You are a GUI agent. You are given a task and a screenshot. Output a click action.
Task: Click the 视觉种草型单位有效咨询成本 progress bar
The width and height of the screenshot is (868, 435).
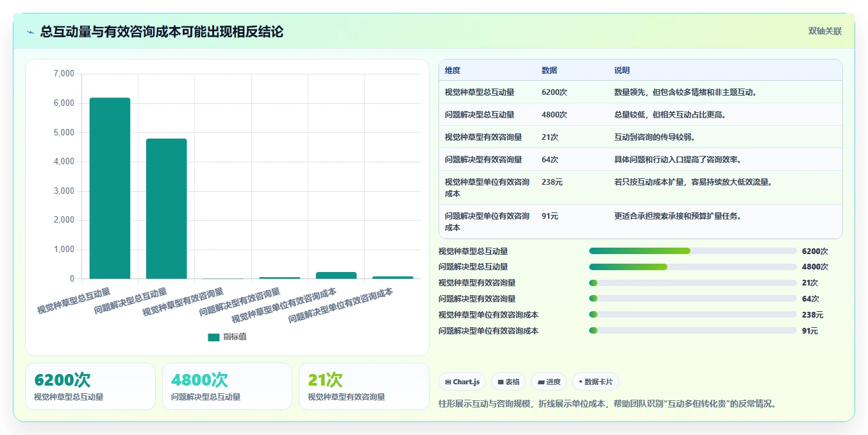point(693,315)
